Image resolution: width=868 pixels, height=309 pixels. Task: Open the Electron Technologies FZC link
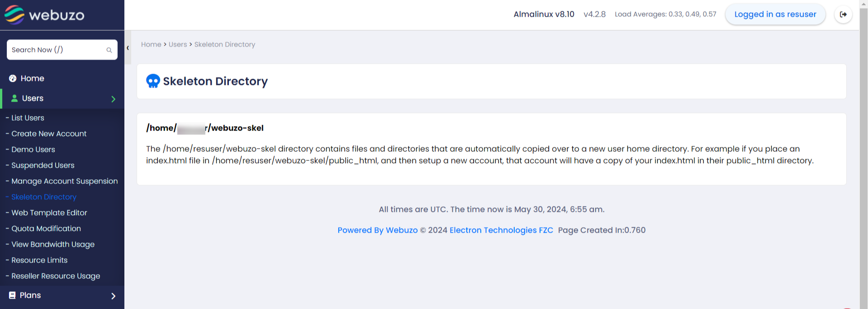pyautogui.click(x=501, y=230)
